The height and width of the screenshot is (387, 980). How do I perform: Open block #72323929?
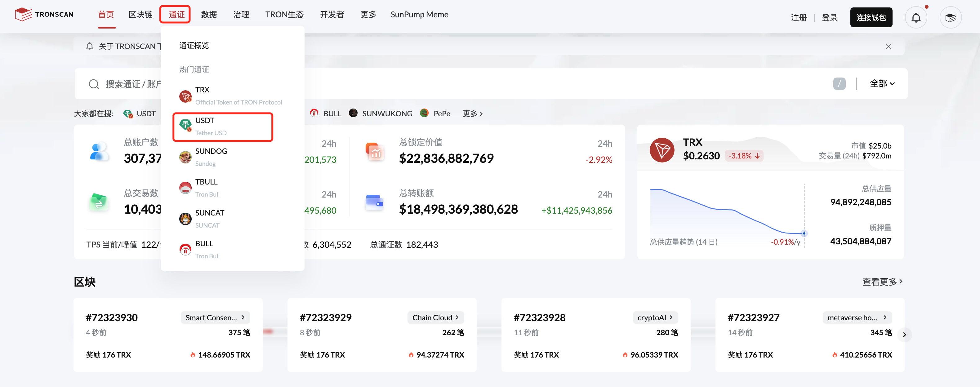pos(326,318)
